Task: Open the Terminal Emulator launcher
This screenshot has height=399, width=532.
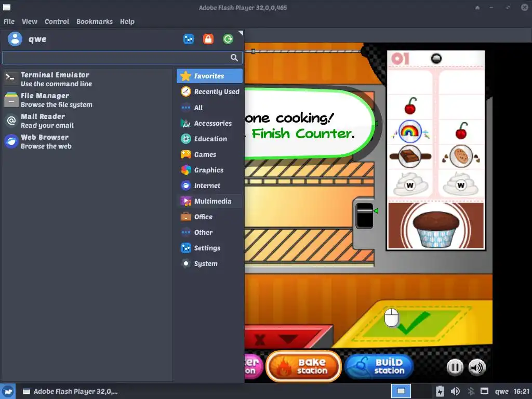Action: (87, 79)
